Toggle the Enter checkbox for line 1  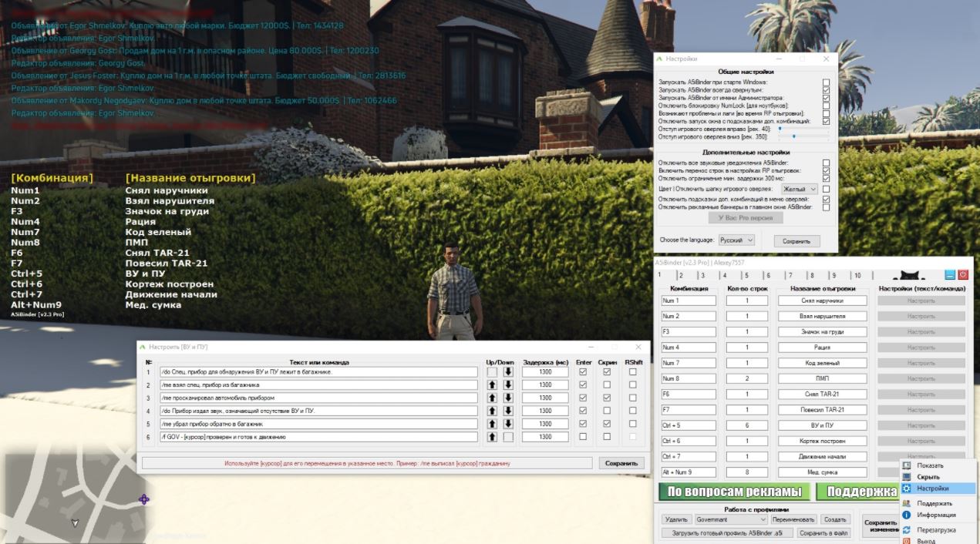pos(582,372)
